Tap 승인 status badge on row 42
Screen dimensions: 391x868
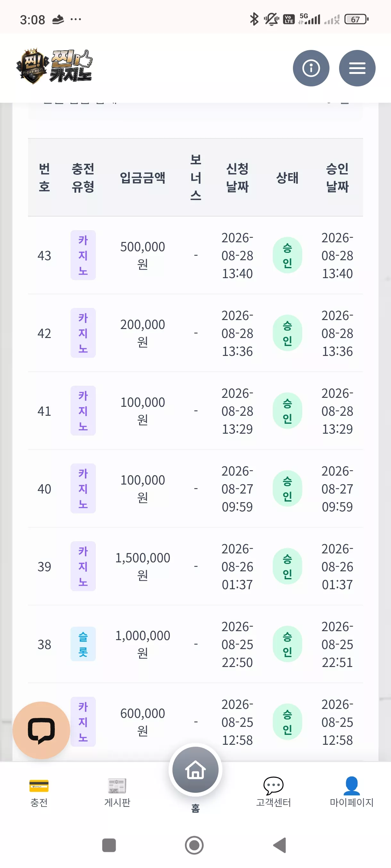287,333
